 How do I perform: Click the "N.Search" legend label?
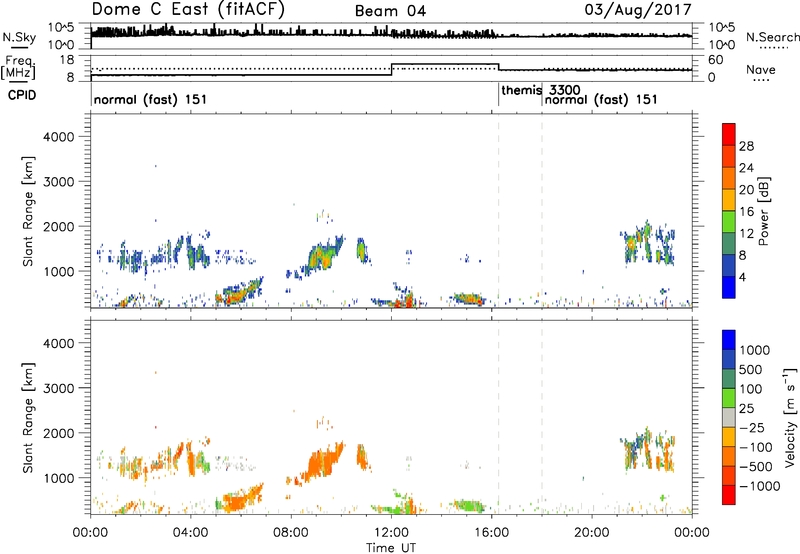click(x=772, y=37)
